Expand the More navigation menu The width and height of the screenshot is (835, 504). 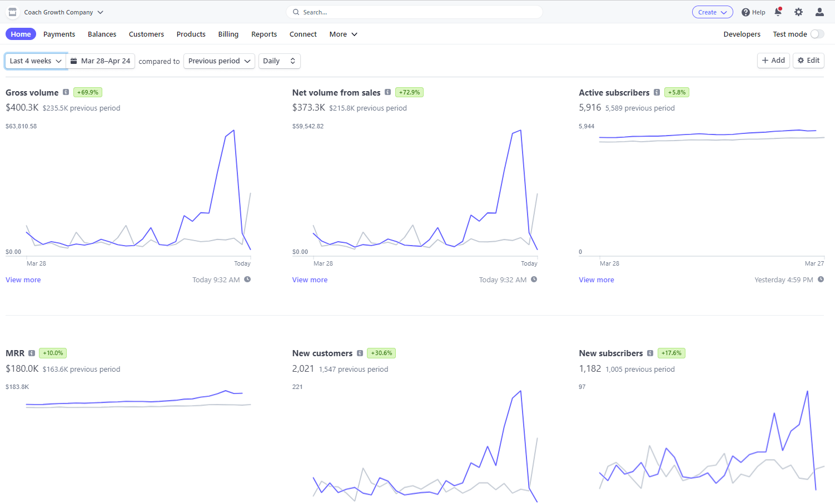click(343, 34)
